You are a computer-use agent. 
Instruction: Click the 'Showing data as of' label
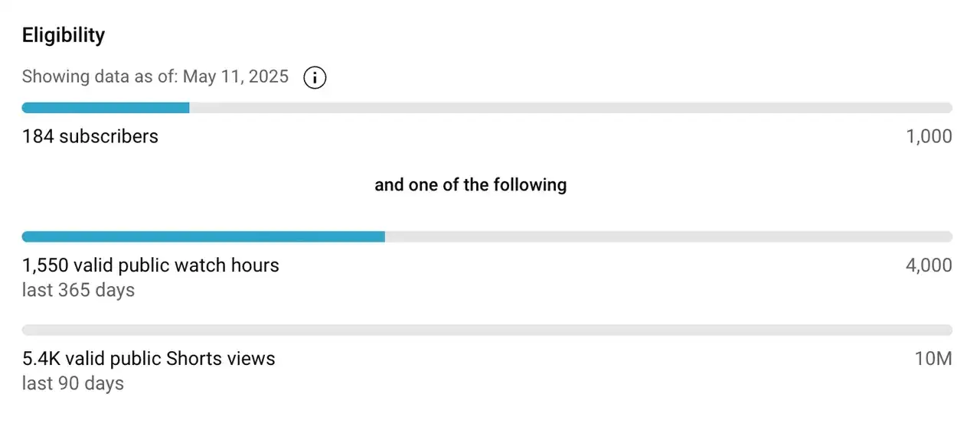100,77
